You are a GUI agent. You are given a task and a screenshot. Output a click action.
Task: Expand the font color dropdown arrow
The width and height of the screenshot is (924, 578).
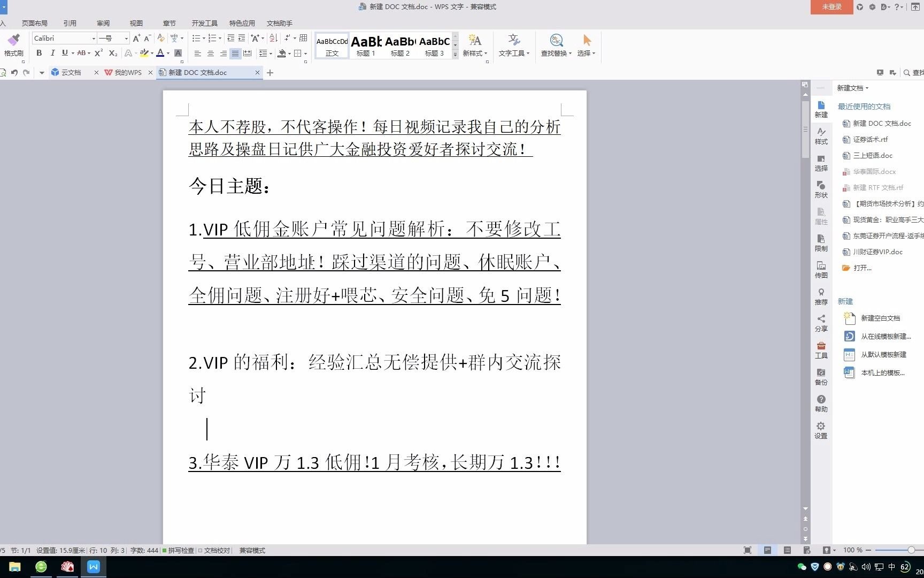tap(167, 53)
